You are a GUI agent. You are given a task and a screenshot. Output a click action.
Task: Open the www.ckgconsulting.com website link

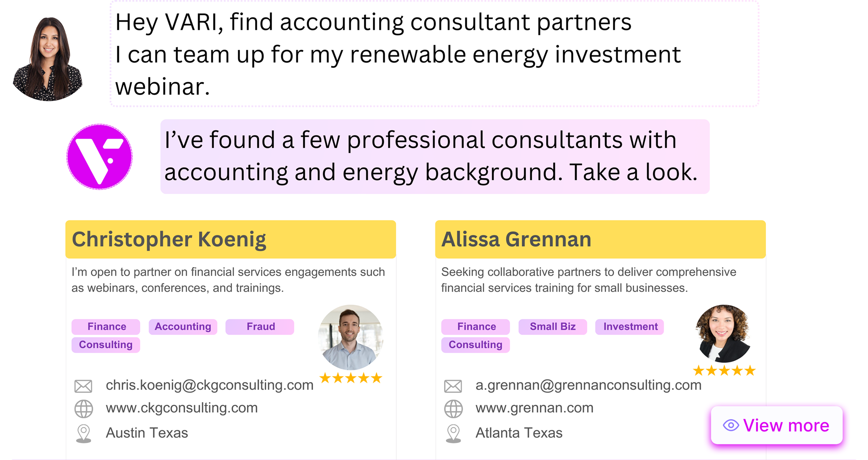182,408
